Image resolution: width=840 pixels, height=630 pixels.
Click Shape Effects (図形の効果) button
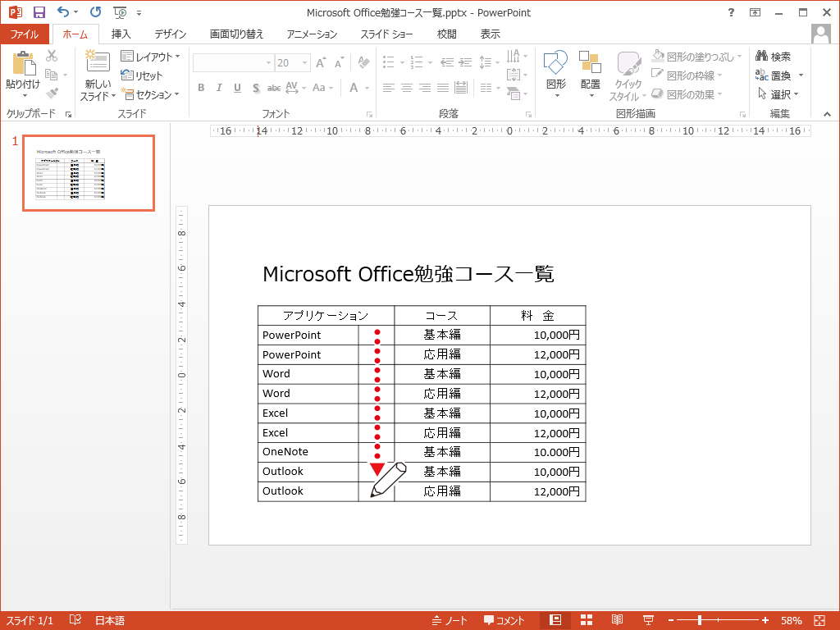coord(687,94)
